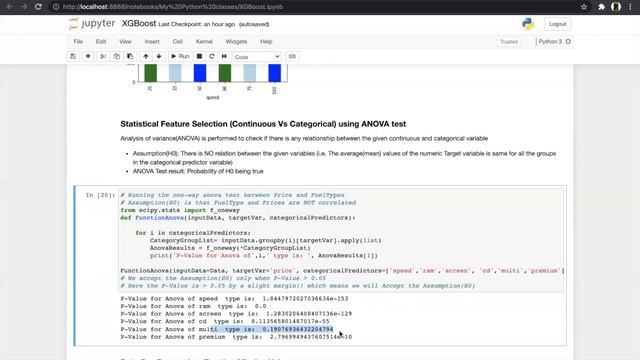Screen dimensions: 640x360
Task: Save and checkpoint the notebook
Action: [x=73, y=56]
